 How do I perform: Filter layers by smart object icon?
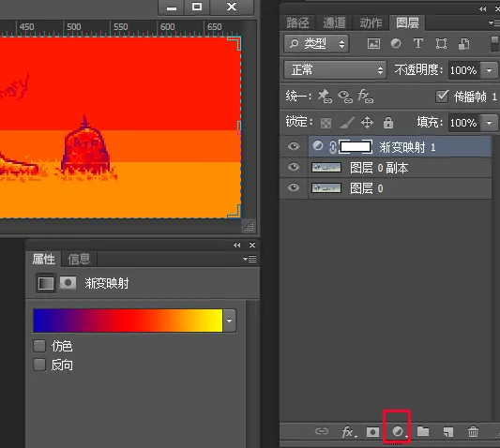[463, 43]
